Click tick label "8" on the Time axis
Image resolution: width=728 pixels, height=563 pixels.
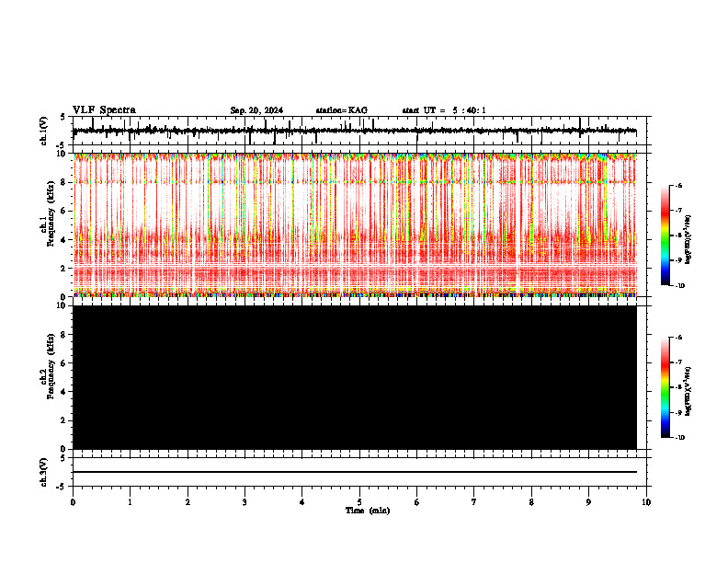pyautogui.click(x=531, y=502)
